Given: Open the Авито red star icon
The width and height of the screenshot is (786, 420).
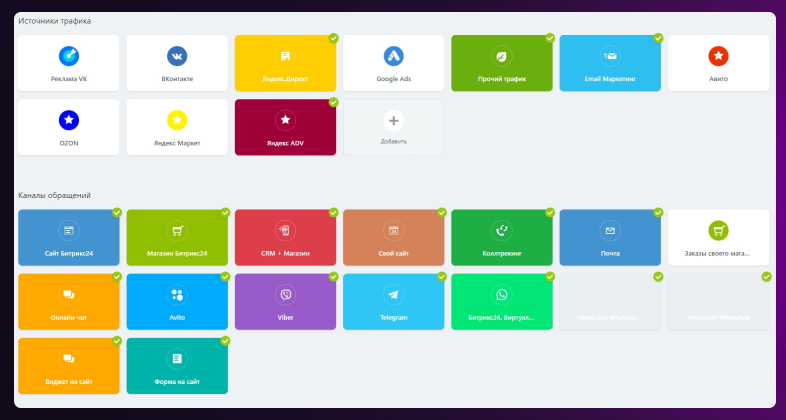Looking at the screenshot, I should point(718,56).
